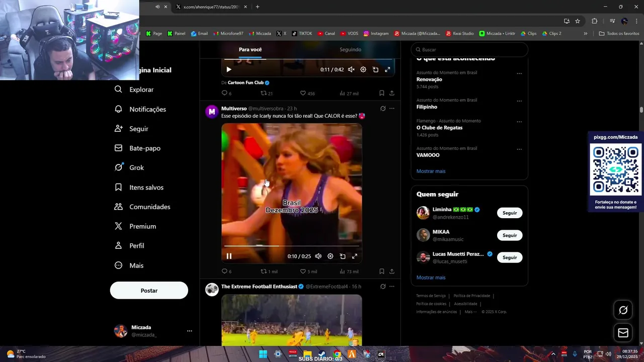Open the TIKTOK bookmark

pyautogui.click(x=301, y=34)
